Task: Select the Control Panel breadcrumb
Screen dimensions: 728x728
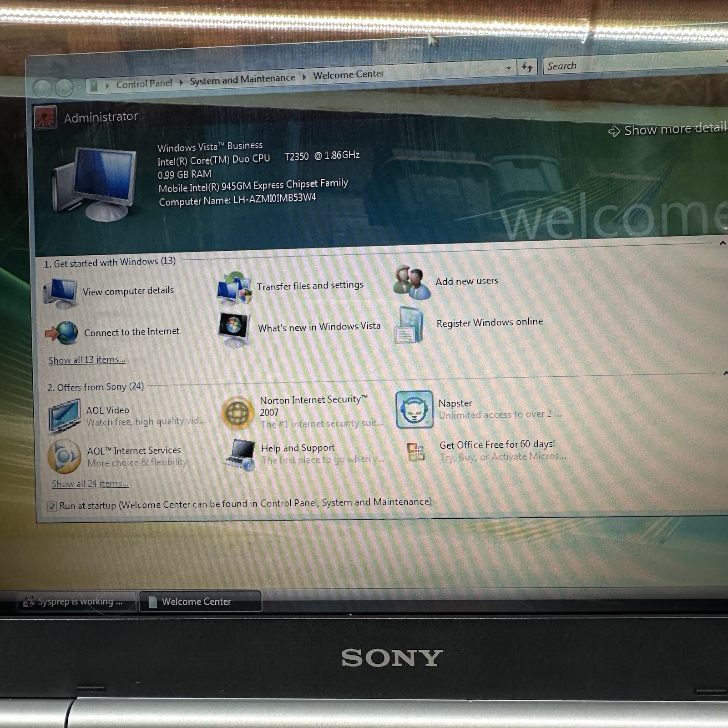Action: 144,84
